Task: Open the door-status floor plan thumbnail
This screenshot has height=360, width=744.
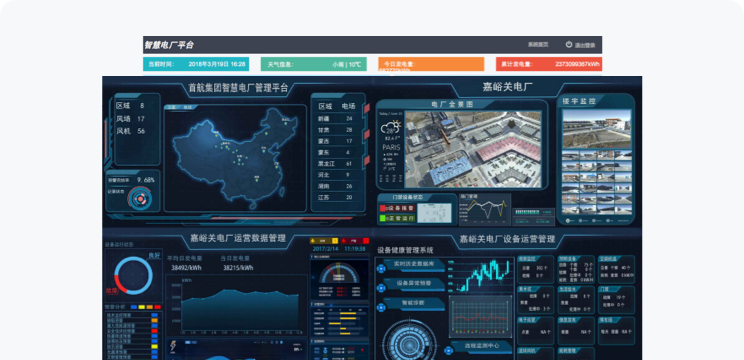Action: tap(435, 213)
